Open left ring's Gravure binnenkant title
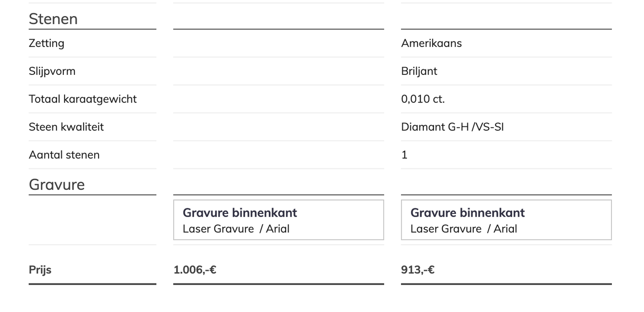Image resolution: width=644 pixels, height=312 pixels. [240, 213]
